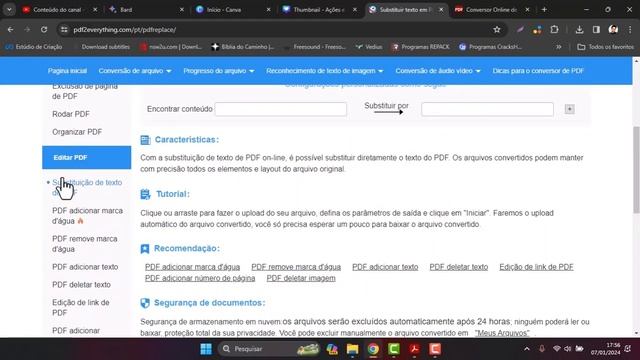Image resolution: width=640 pixels, height=360 pixels.
Task: Open Edição de link de PDF in sidebar
Action: (80, 307)
